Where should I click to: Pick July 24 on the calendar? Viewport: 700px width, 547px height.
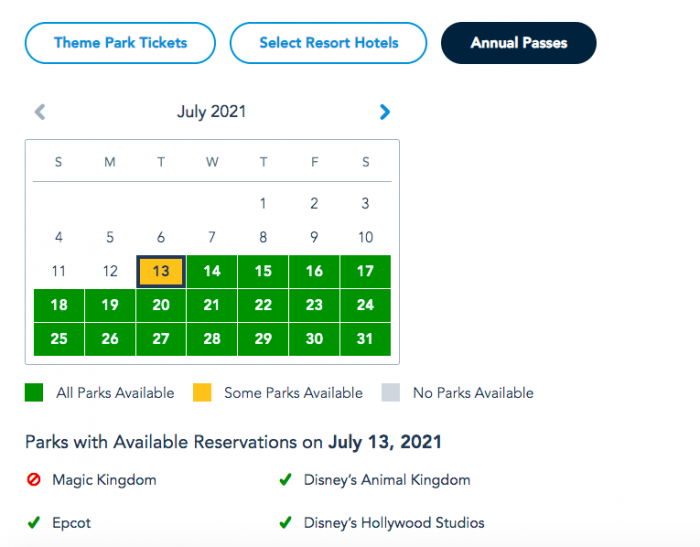[365, 305]
